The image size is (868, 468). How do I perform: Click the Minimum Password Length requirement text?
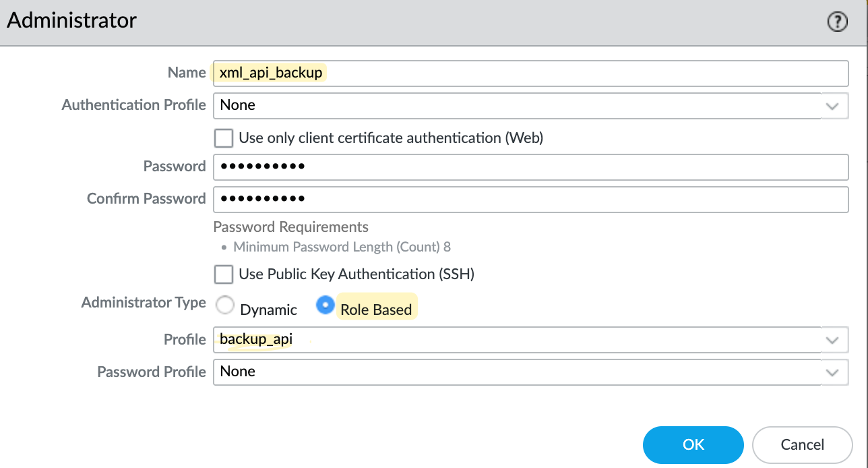click(342, 247)
